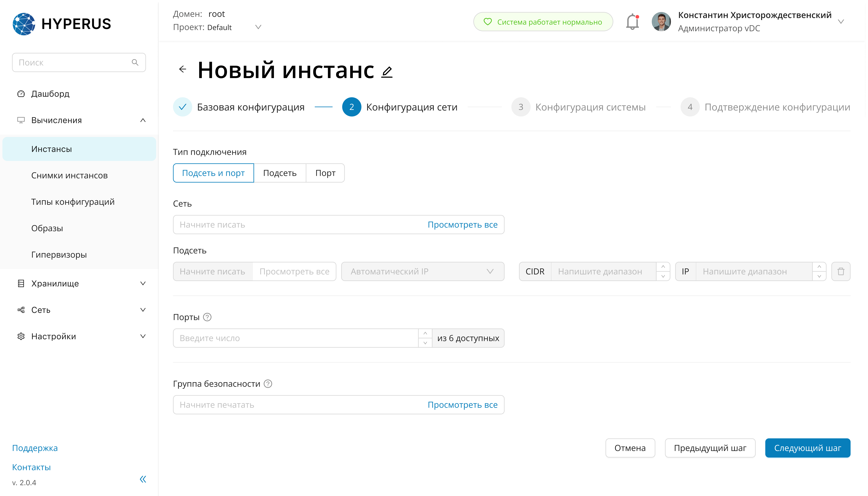Go to Базовая конфигурация step
Image resolution: width=868 pixels, height=496 pixels.
(250, 107)
